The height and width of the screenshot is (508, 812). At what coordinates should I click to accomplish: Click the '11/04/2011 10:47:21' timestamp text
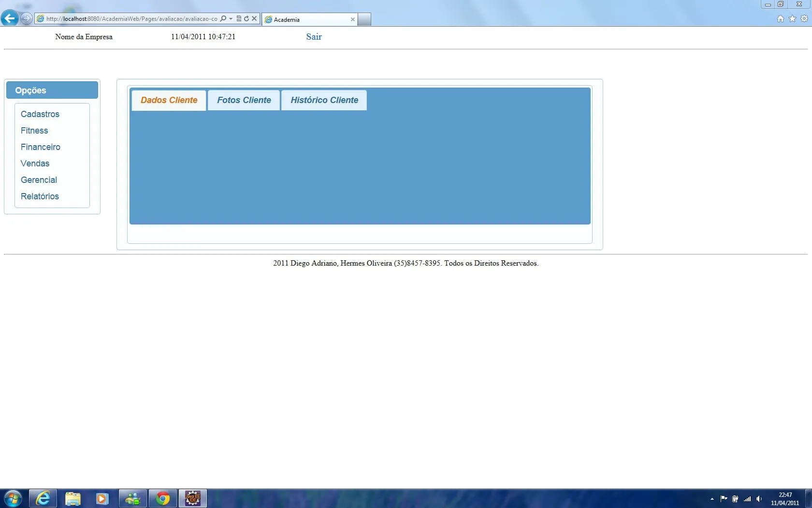pyautogui.click(x=203, y=37)
